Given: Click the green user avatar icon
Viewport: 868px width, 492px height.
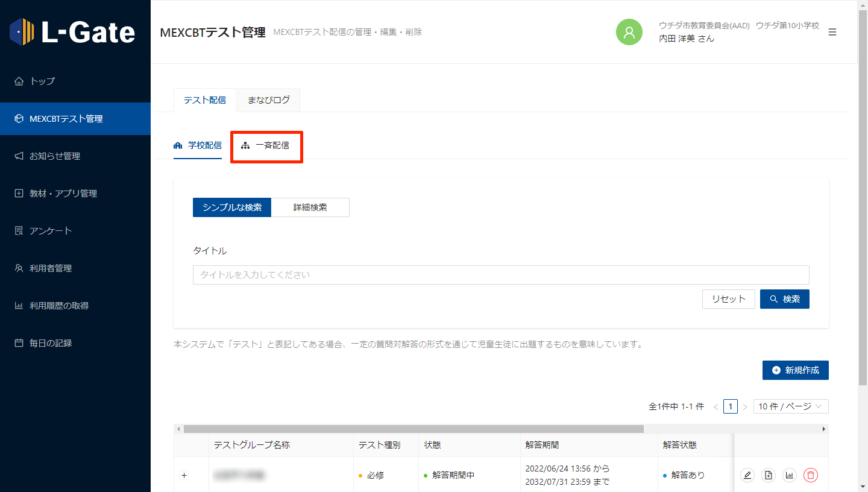Looking at the screenshot, I should tap(629, 32).
